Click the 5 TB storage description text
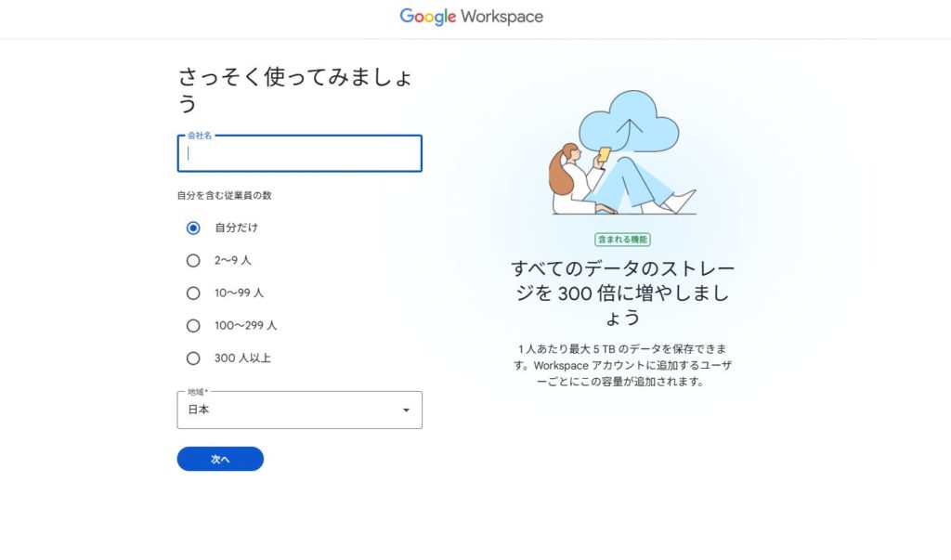 tap(622, 365)
